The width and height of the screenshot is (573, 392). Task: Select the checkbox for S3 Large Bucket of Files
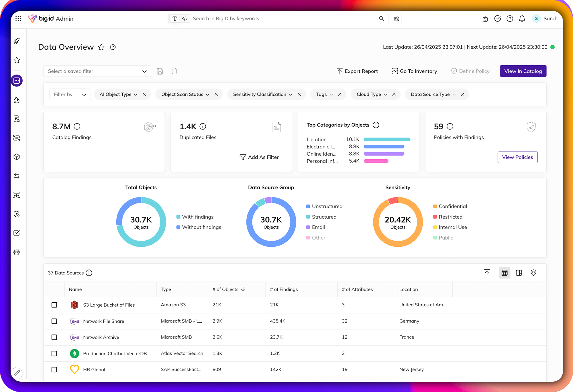[x=54, y=305]
